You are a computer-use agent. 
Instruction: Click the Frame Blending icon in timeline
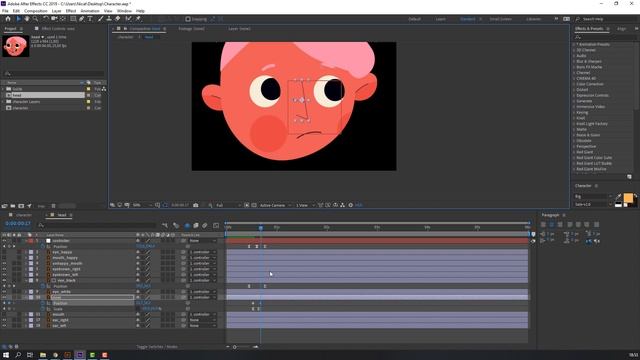click(x=196, y=225)
